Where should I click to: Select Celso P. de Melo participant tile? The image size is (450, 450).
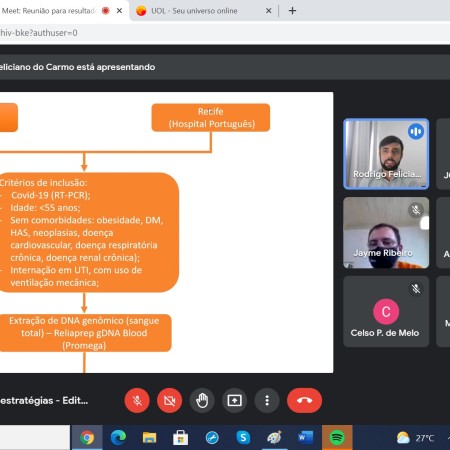coord(386,311)
